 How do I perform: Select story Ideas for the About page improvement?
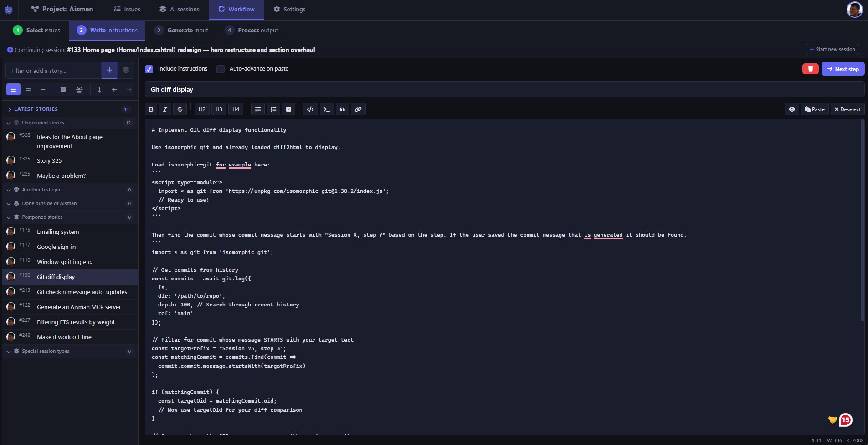tap(70, 142)
